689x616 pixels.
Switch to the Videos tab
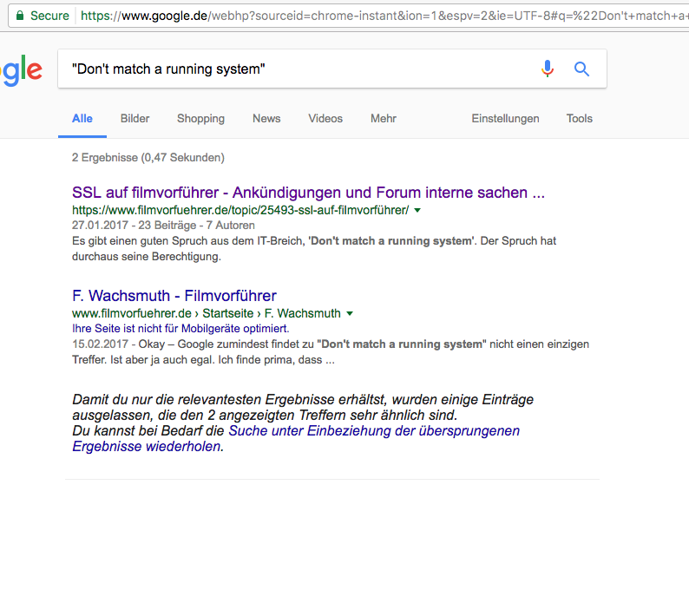click(325, 119)
